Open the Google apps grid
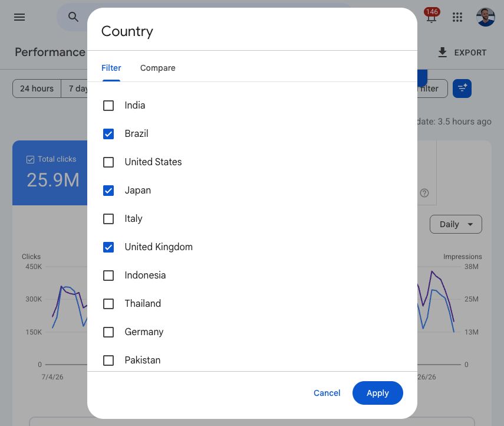This screenshot has width=504, height=426. pos(457,17)
